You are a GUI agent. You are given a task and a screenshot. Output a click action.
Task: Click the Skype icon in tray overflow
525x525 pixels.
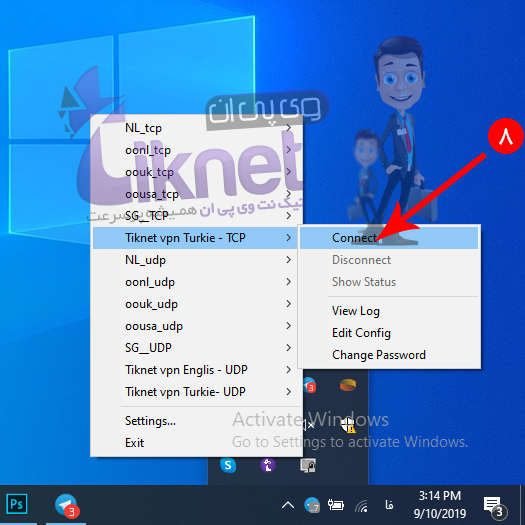pyautogui.click(x=228, y=465)
